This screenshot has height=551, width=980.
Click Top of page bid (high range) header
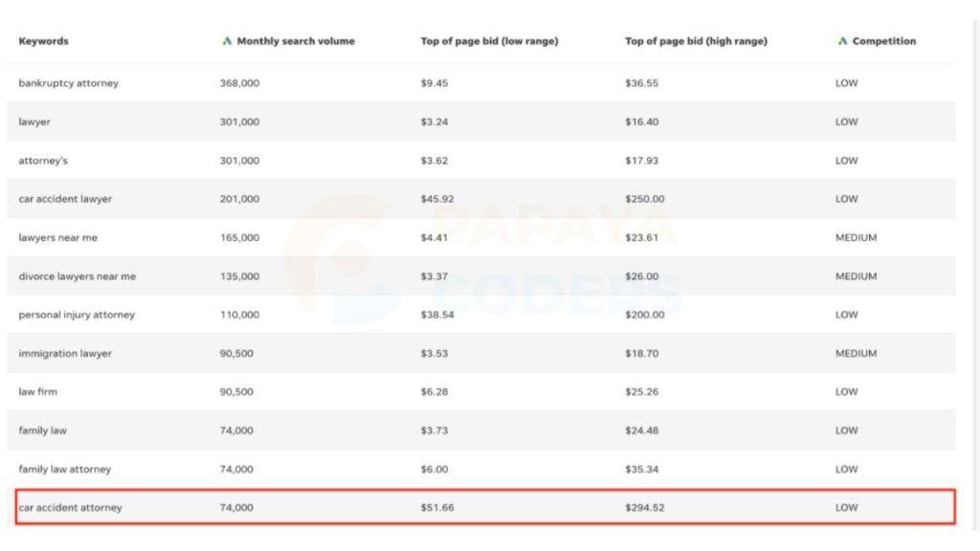tap(697, 41)
